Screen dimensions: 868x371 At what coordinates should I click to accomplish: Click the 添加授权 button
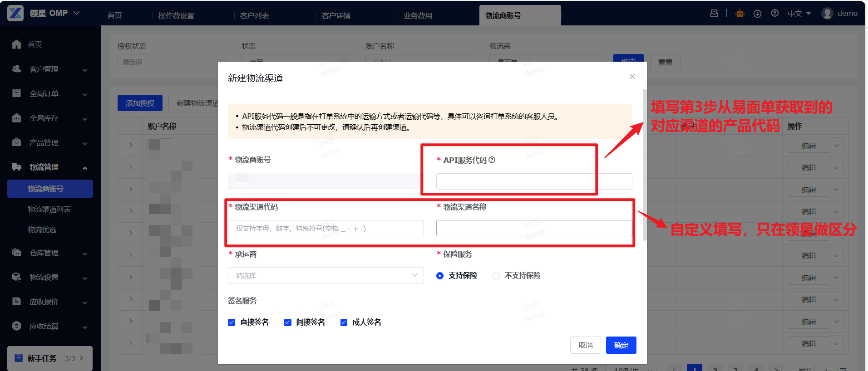coord(140,103)
